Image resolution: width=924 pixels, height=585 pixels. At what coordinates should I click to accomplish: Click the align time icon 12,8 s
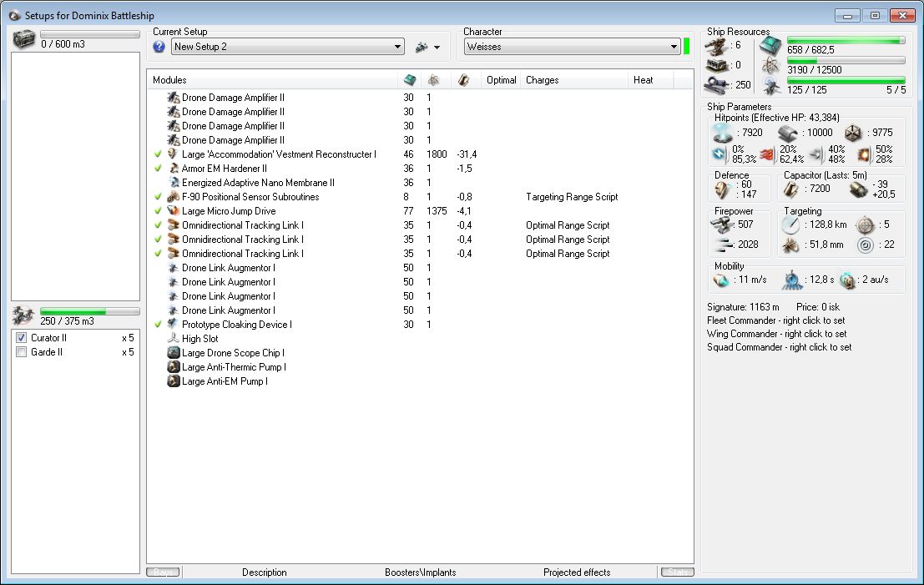pos(793,280)
